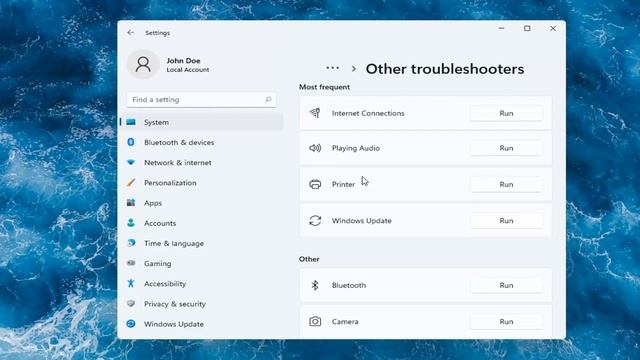Screen dimensions: 640x360
Task: Run the Printer troubleshooter
Action: click(506, 184)
